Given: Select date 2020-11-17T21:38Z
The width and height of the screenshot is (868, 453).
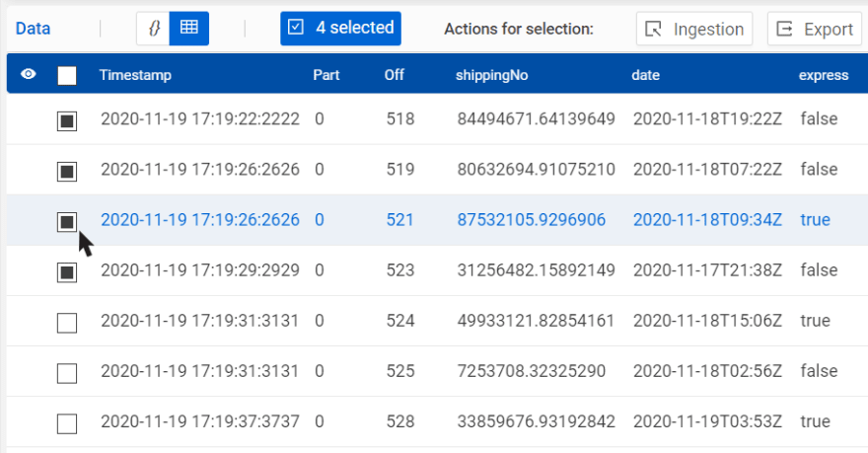Looking at the screenshot, I should 707,269.
